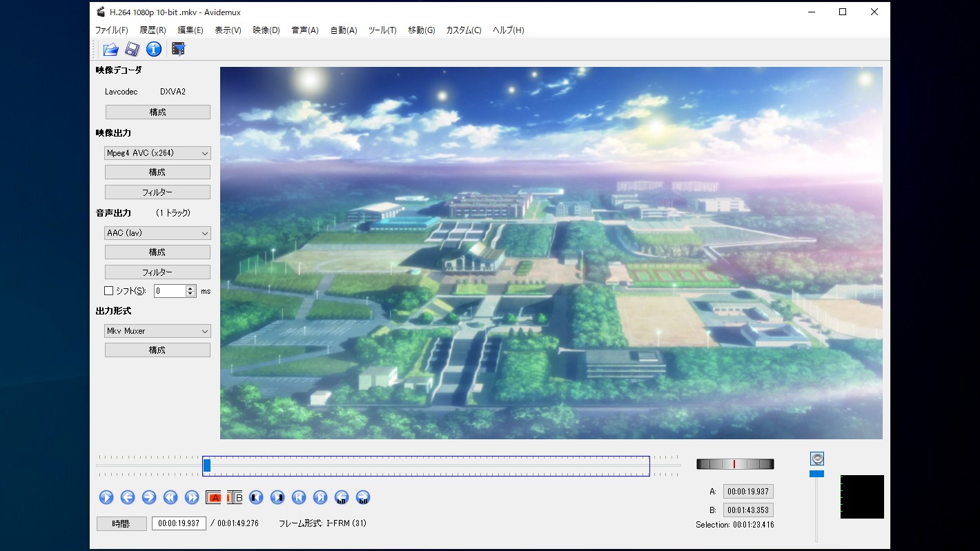Open the Mkv Muxer output format dropdown
Viewport: 980px width, 551px height.
pyautogui.click(x=157, y=331)
